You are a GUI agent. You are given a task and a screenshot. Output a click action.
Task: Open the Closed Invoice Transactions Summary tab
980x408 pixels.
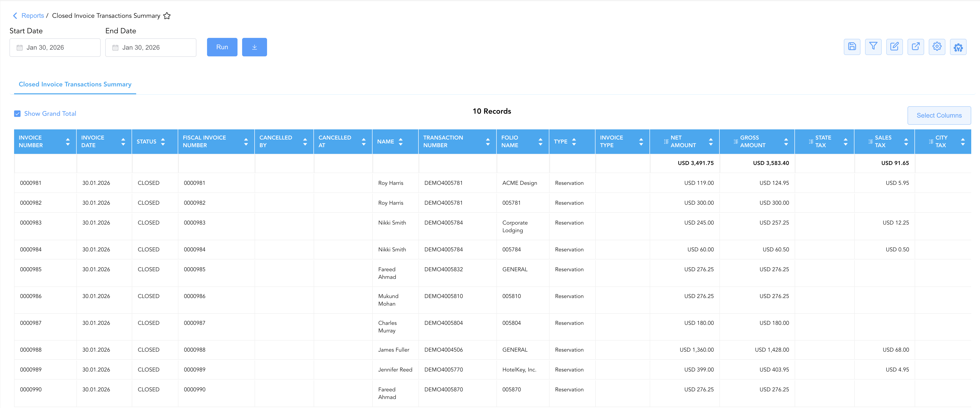click(x=75, y=84)
